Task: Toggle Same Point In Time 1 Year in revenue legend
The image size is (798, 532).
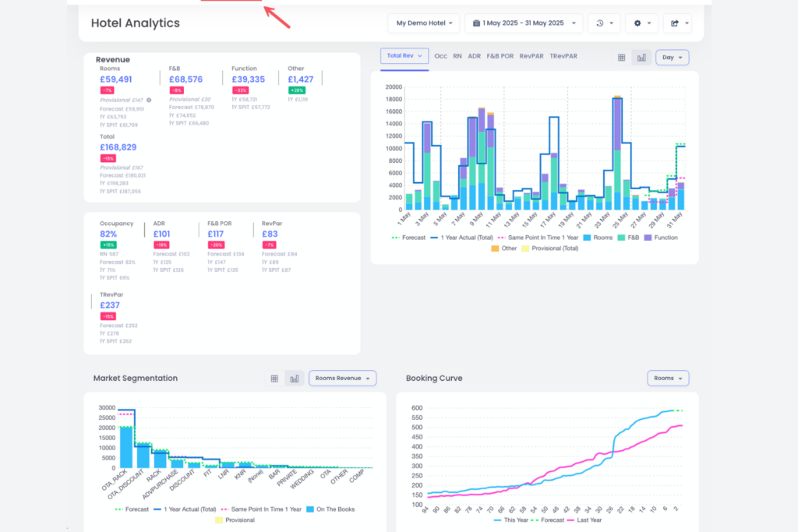Action: click(538, 238)
